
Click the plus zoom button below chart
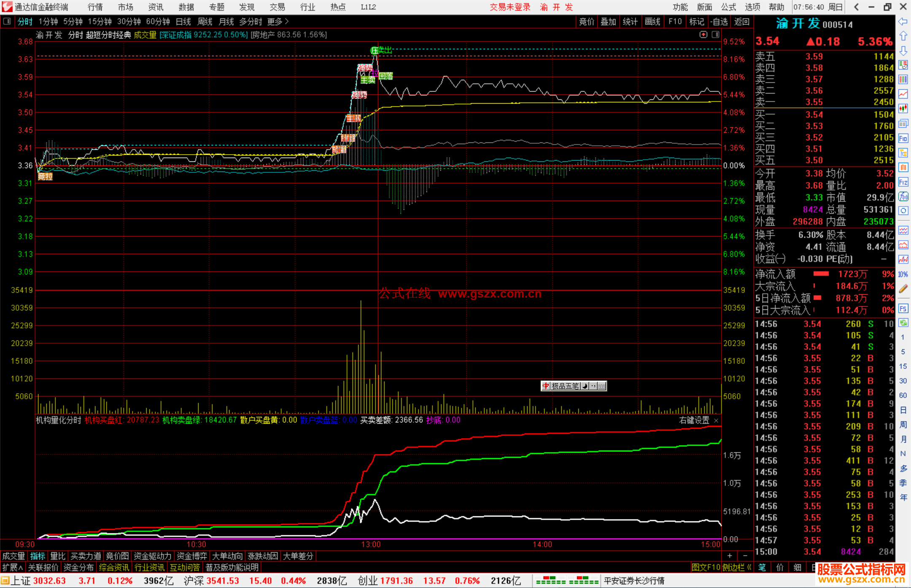click(x=730, y=556)
